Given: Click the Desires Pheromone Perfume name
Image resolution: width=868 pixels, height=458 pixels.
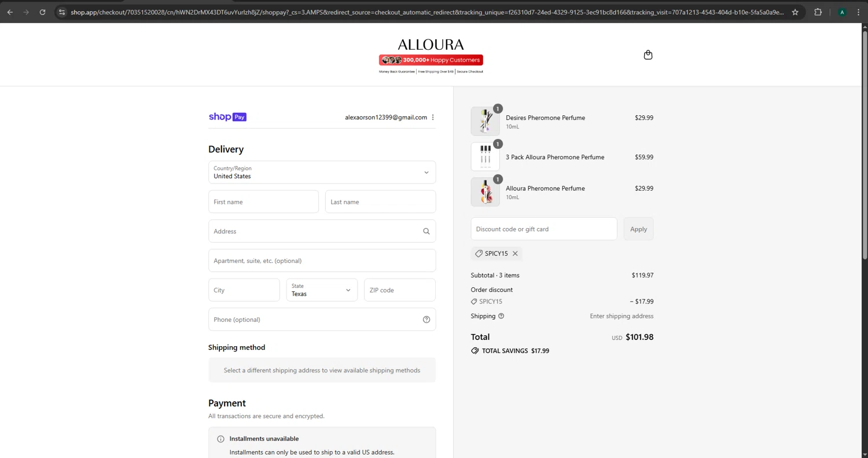Looking at the screenshot, I should 546,118.
